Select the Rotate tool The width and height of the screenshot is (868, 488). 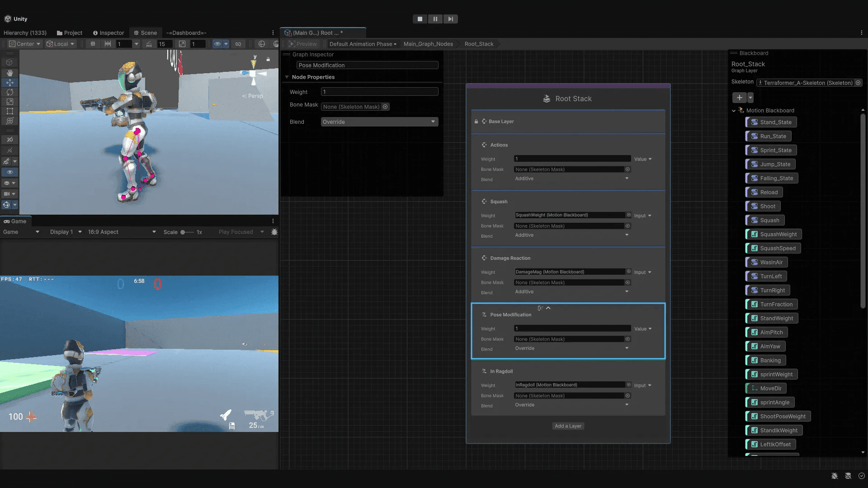click(x=10, y=92)
